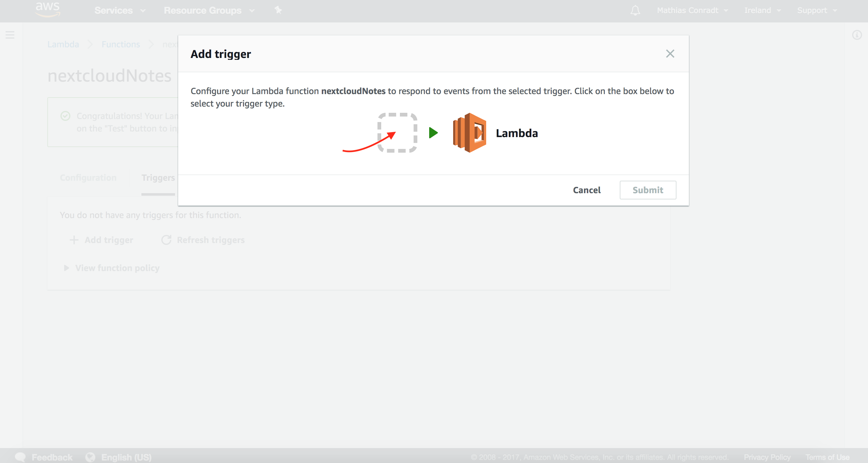Screen dimensions: 868x463
Task: Click the green play arrow icon
Action: (x=433, y=132)
